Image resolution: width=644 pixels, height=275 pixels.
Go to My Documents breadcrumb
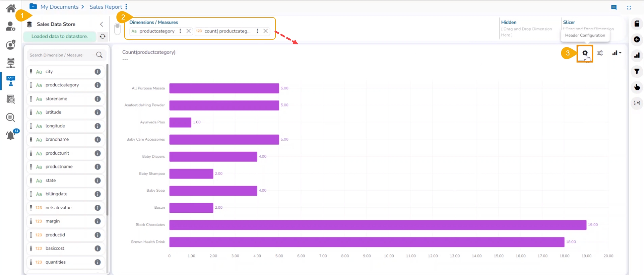59,7
